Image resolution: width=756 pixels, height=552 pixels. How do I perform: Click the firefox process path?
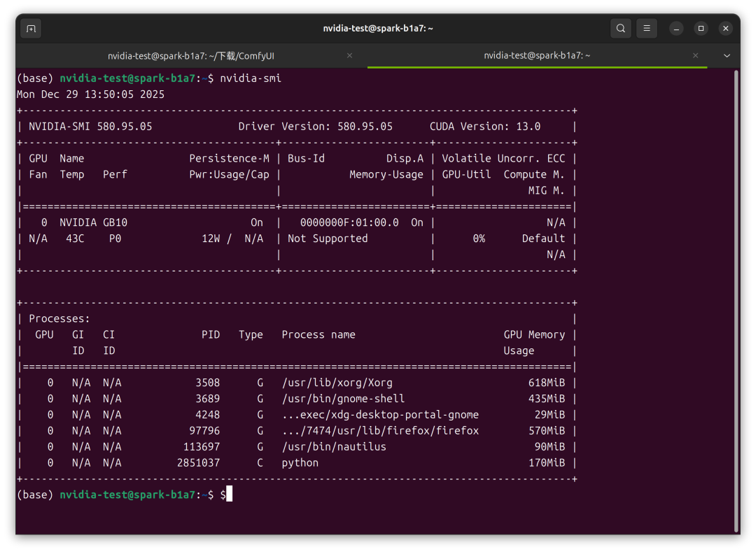pos(380,431)
